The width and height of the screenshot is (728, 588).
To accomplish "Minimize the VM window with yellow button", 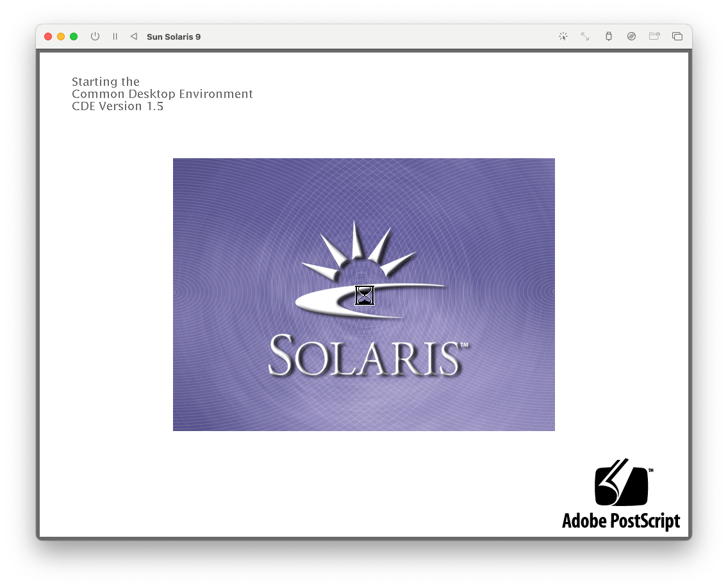I will [61, 37].
